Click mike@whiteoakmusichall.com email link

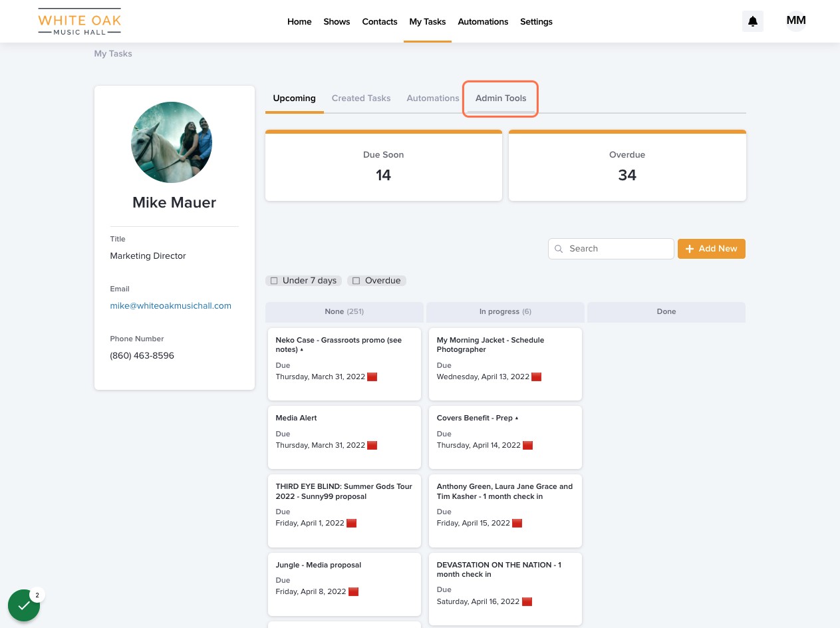point(171,306)
